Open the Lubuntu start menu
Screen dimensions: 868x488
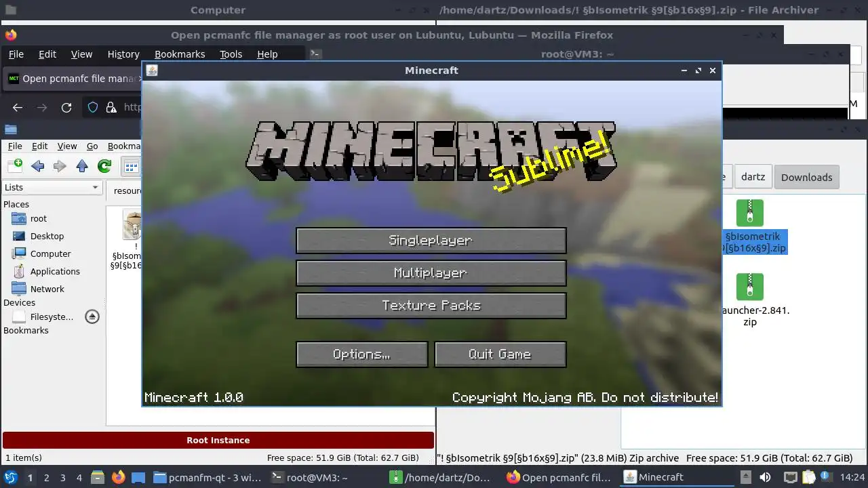[11, 477]
